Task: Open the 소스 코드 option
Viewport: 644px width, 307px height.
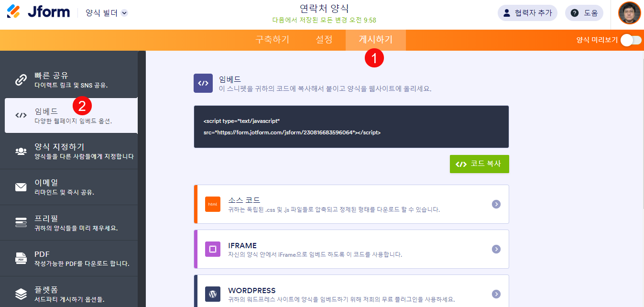Action: (x=351, y=204)
